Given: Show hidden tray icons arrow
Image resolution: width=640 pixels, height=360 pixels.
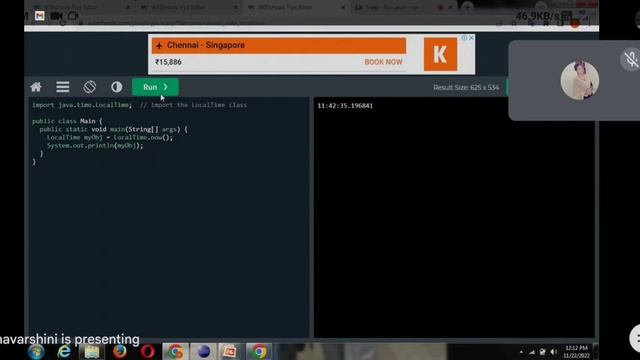Looking at the screenshot, I should pyautogui.click(x=521, y=352).
